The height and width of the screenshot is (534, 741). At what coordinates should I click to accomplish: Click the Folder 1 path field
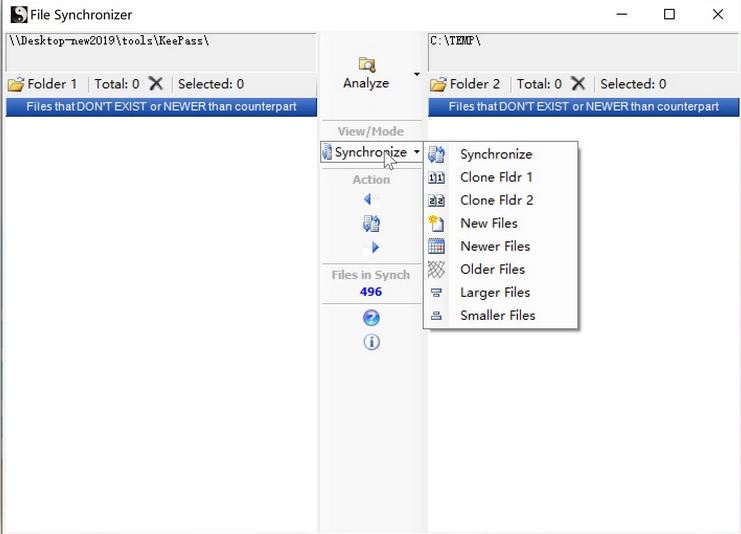coord(161,52)
